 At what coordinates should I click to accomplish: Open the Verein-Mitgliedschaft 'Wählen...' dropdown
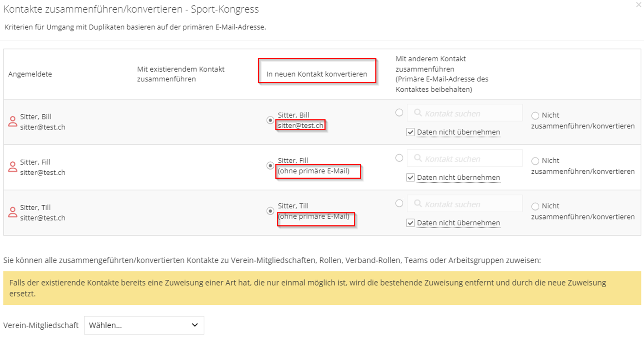[x=144, y=325]
